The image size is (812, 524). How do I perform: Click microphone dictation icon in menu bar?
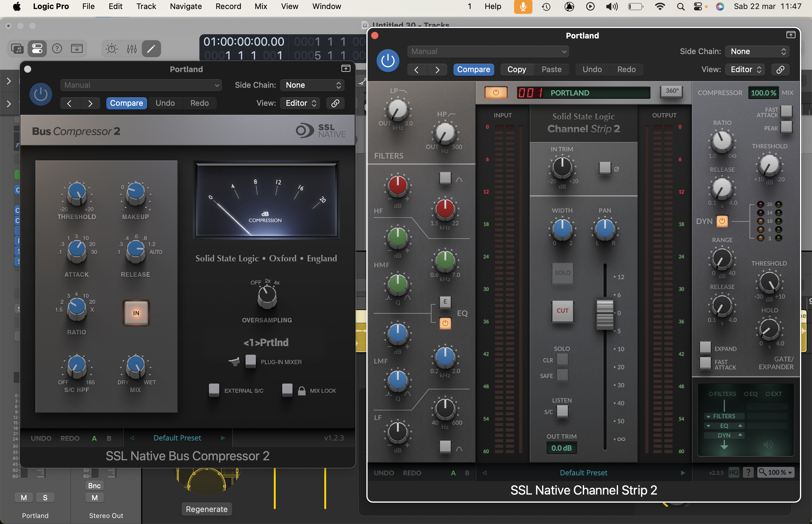point(523,7)
